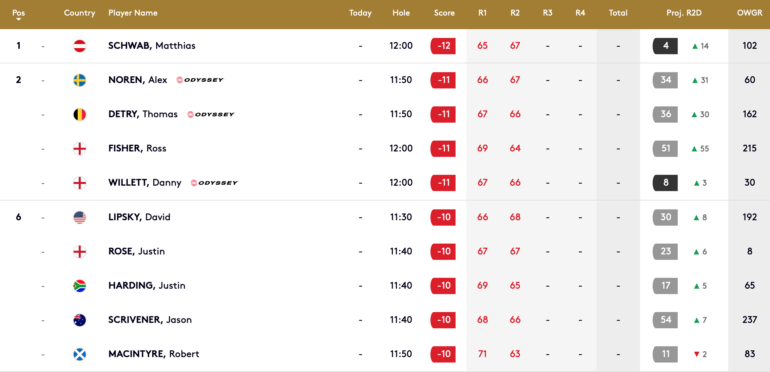Click Scrivener's projected rank 54 badge
Screen dimensions: 770x372
coord(665,320)
